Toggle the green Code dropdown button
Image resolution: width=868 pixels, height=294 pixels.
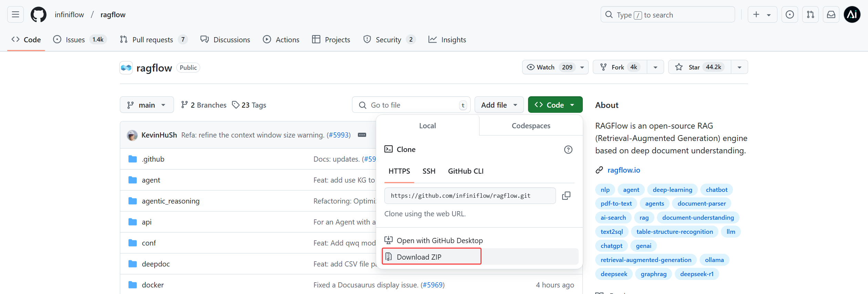pos(555,105)
